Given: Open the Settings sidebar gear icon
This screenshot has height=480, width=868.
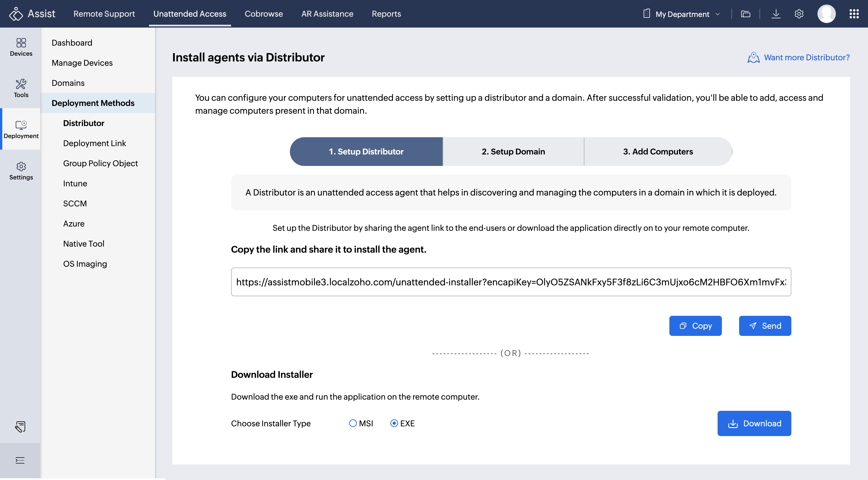Looking at the screenshot, I should [x=21, y=171].
